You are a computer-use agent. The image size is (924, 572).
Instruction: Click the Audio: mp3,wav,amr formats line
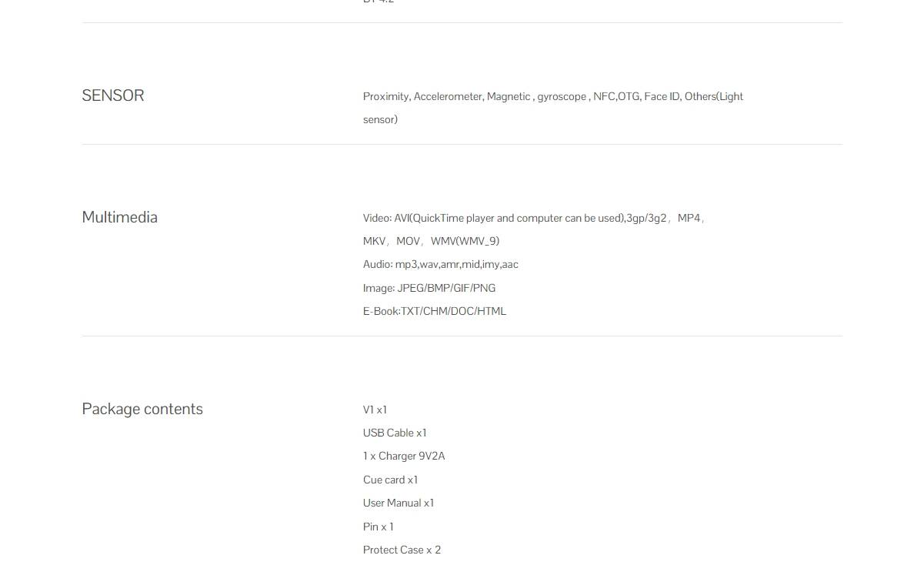[441, 264]
